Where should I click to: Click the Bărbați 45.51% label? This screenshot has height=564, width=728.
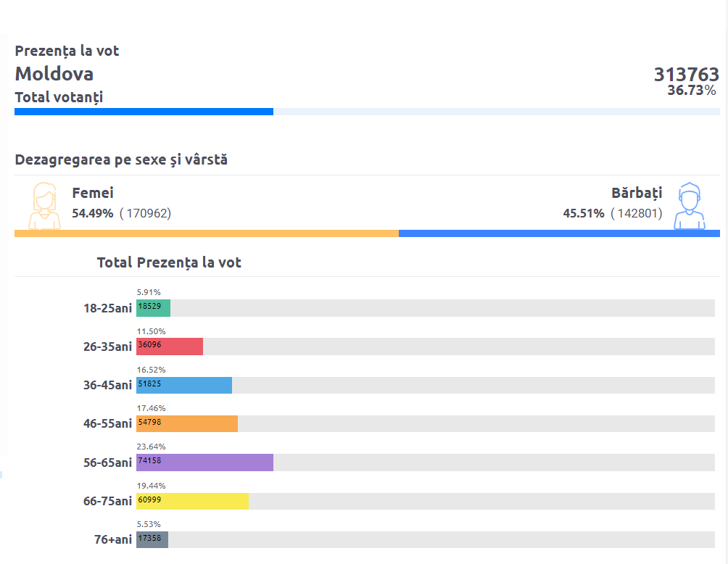tap(584, 213)
